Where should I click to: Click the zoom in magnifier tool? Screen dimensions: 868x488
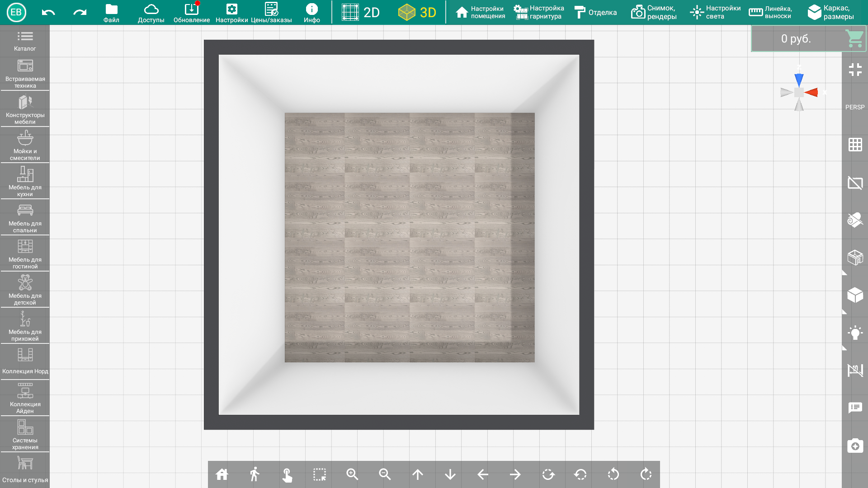(352, 474)
